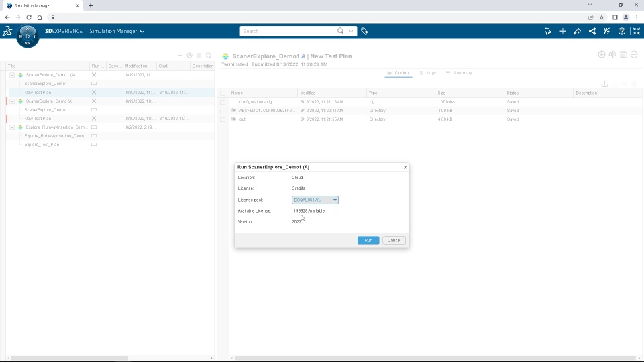
Task: Switch to the Logs tab
Action: [x=427, y=73]
